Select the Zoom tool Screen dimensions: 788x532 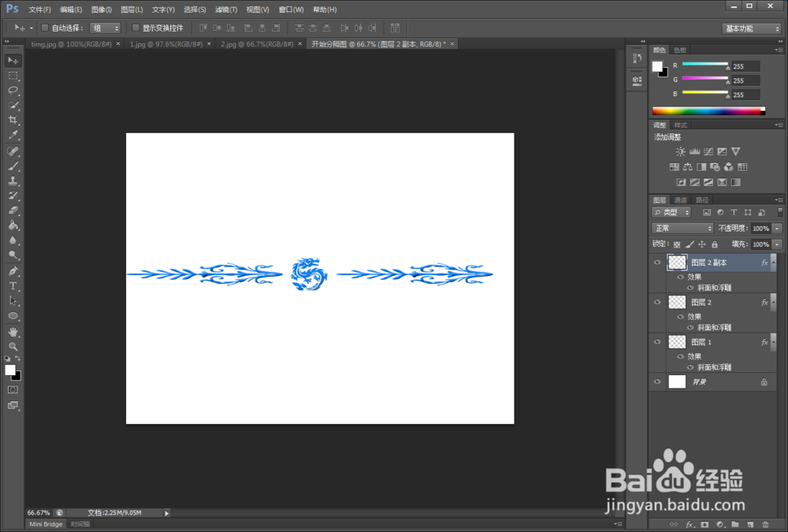tap(13, 347)
